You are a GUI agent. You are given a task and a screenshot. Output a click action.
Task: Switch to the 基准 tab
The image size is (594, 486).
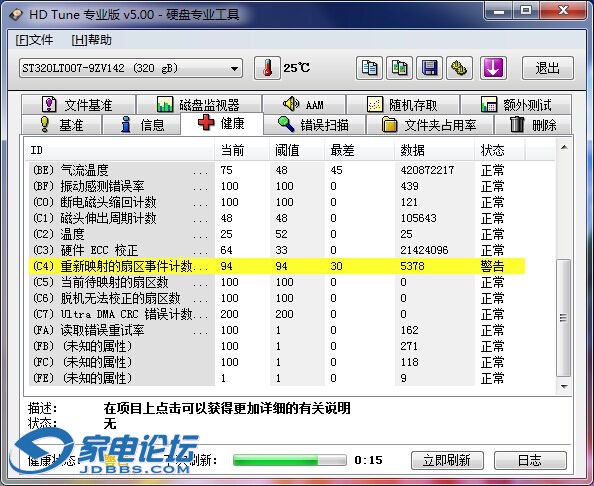pos(62,125)
